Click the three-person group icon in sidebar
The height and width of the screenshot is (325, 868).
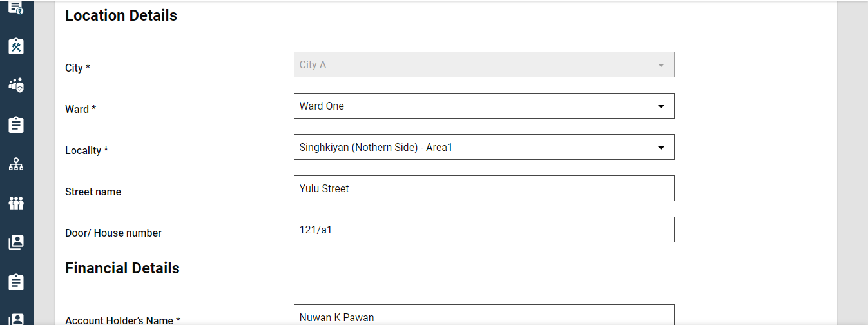pyautogui.click(x=16, y=203)
